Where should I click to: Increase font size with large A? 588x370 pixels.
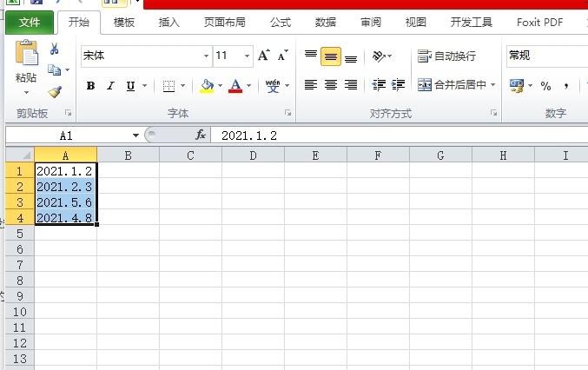(x=264, y=56)
